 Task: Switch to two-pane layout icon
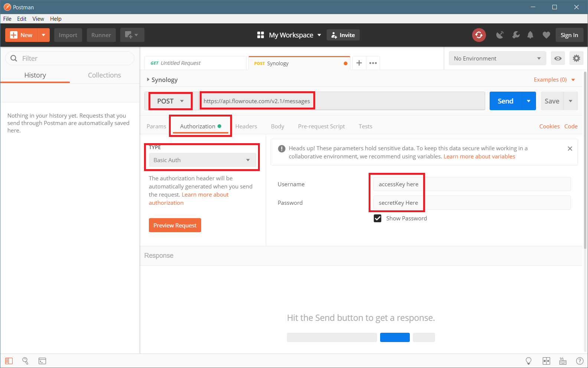pyautogui.click(x=546, y=361)
